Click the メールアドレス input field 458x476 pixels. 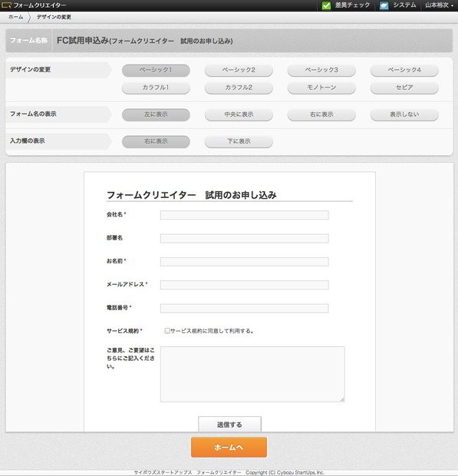coord(244,285)
